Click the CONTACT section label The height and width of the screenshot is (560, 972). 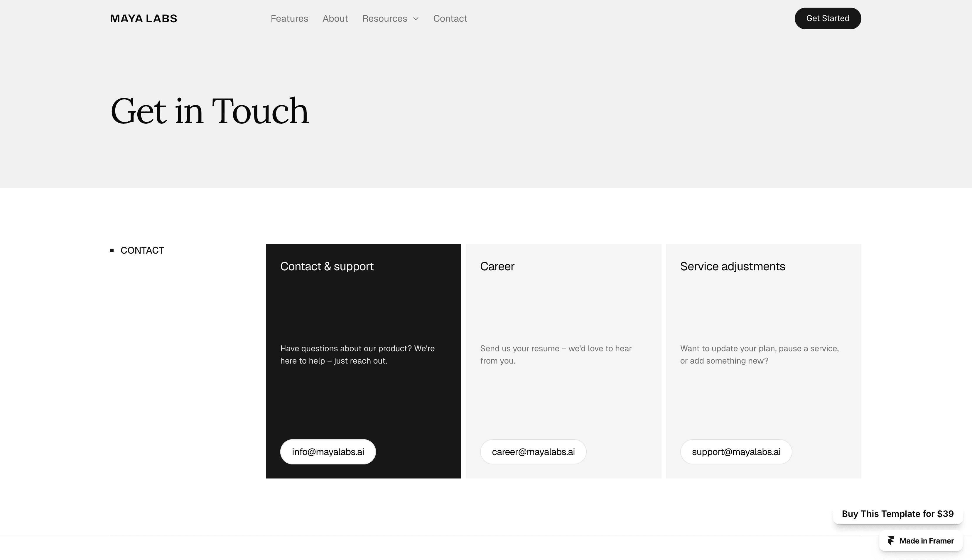(x=142, y=250)
